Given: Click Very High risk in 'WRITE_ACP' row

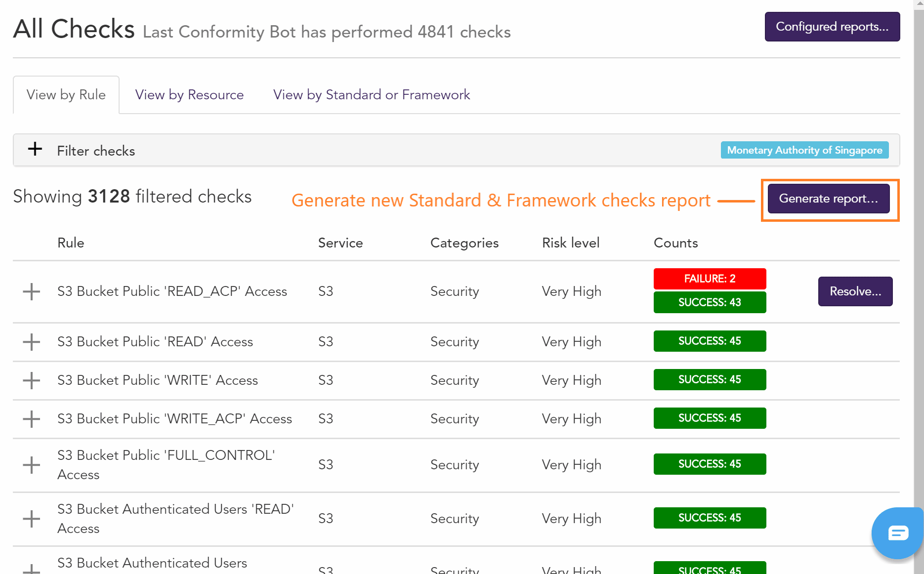Looking at the screenshot, I should (572, 419).
